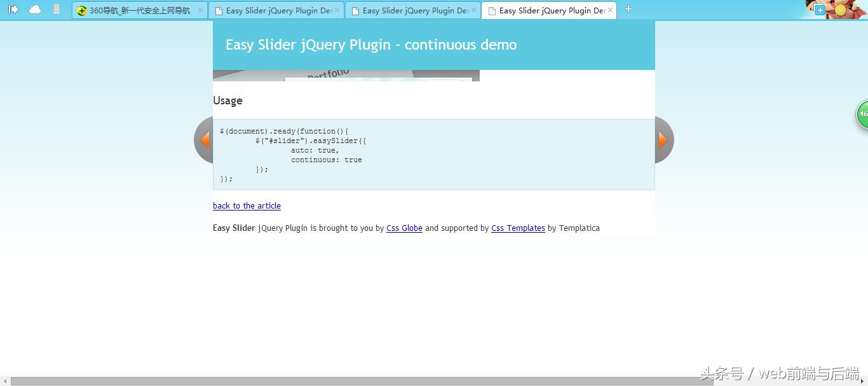Image resolution: width=868 pixels, height=386 pixels.
Task: Open the Css Templates link
Action: 518,228
